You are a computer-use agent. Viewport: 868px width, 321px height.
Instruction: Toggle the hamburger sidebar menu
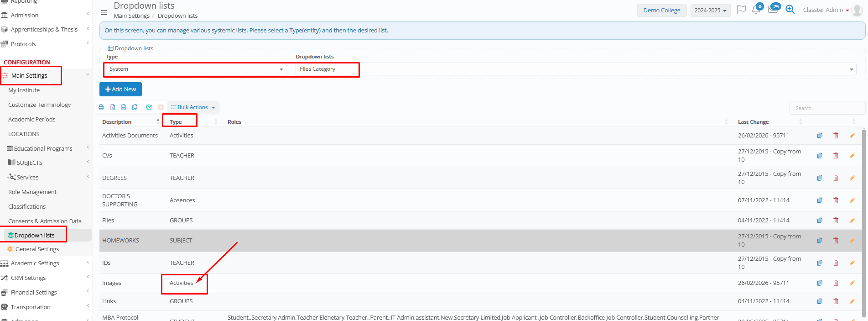point(104,12)
